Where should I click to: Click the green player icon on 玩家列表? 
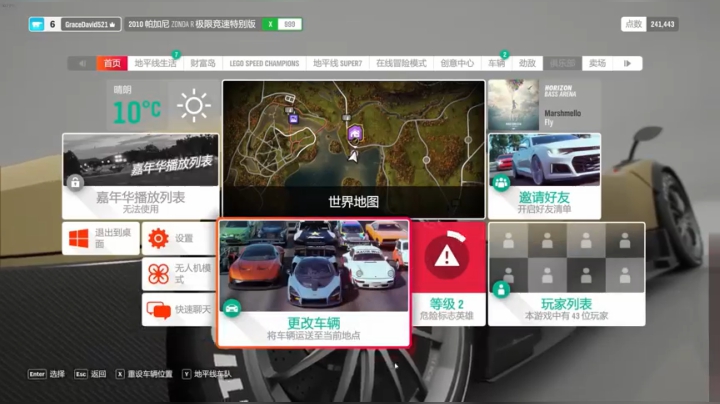[501, 290]
